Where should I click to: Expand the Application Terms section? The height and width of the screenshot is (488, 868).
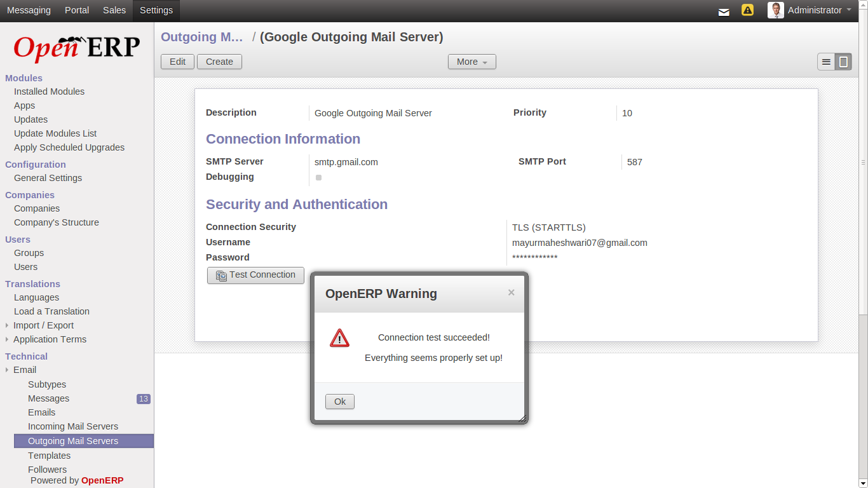[x=50, y=339]
